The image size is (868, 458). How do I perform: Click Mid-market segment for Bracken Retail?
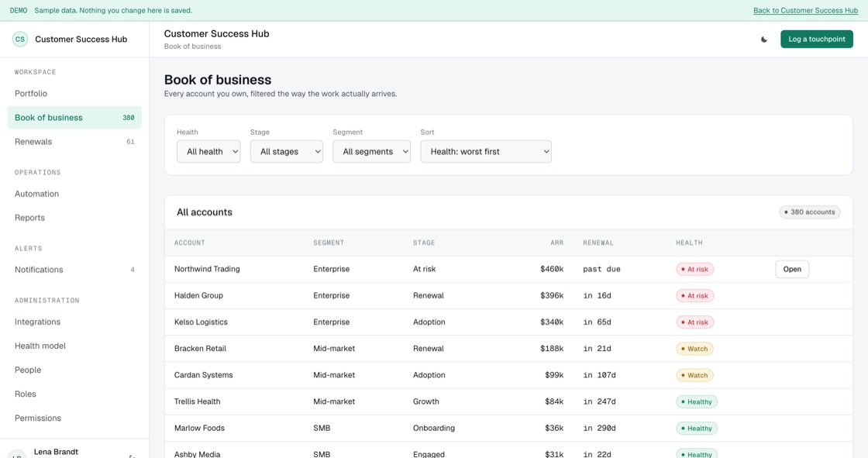[x=334, y=349]
